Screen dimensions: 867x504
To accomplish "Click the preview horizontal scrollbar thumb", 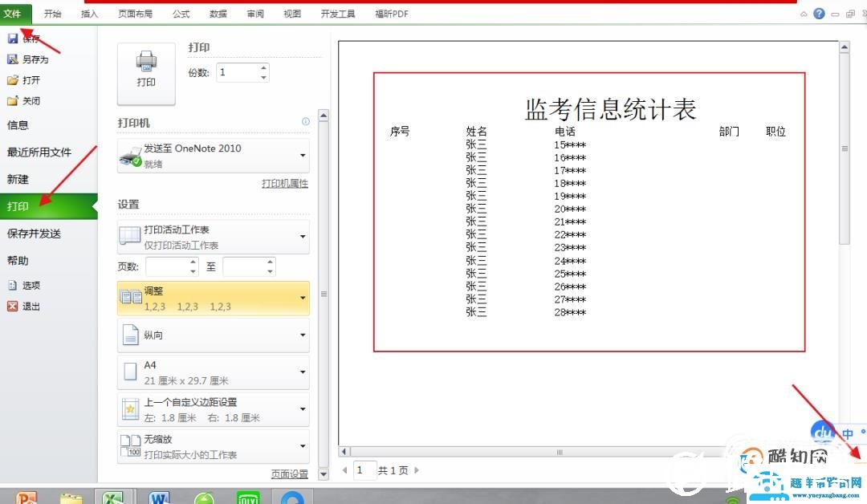I will (x=560, y=452).
